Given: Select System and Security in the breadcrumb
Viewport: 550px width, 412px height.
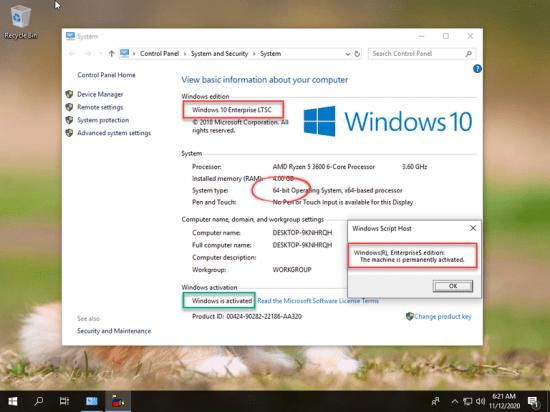Looking at the screenshot, I should pos(219,54).
